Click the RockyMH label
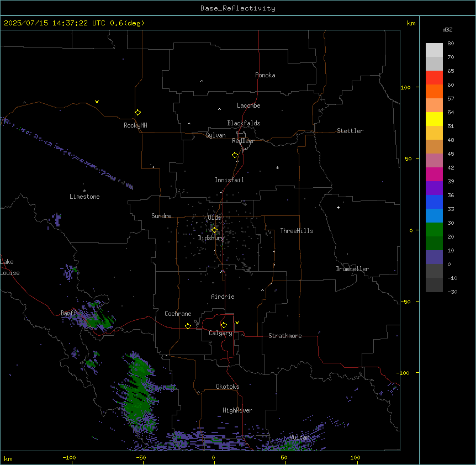This screenshot has width=476, height=465. [x=135, y=125]
